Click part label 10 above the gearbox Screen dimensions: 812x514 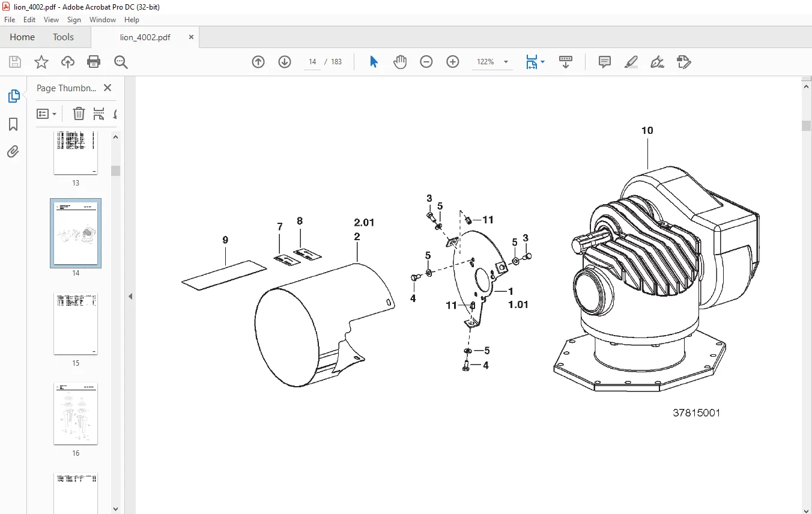click(647, 130)
